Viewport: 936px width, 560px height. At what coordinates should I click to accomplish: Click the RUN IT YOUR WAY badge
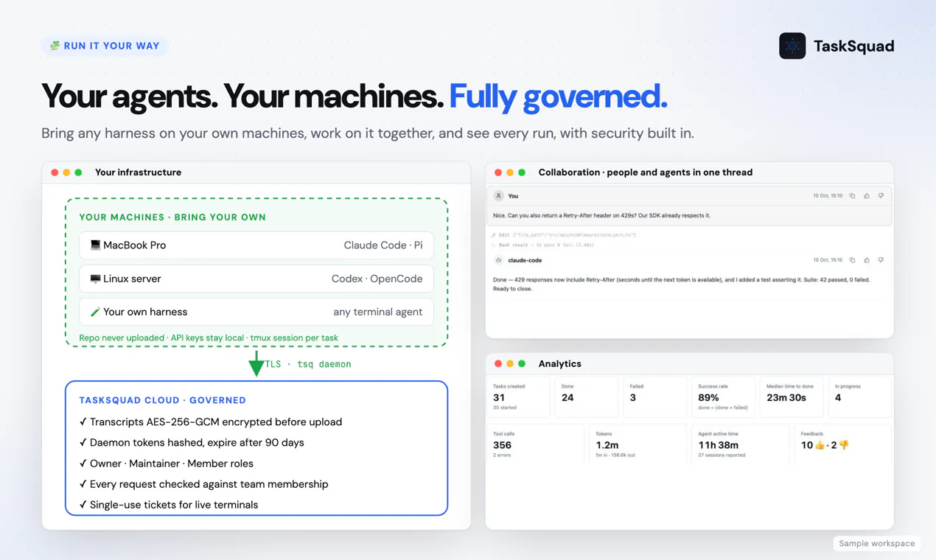coord(105,46)
